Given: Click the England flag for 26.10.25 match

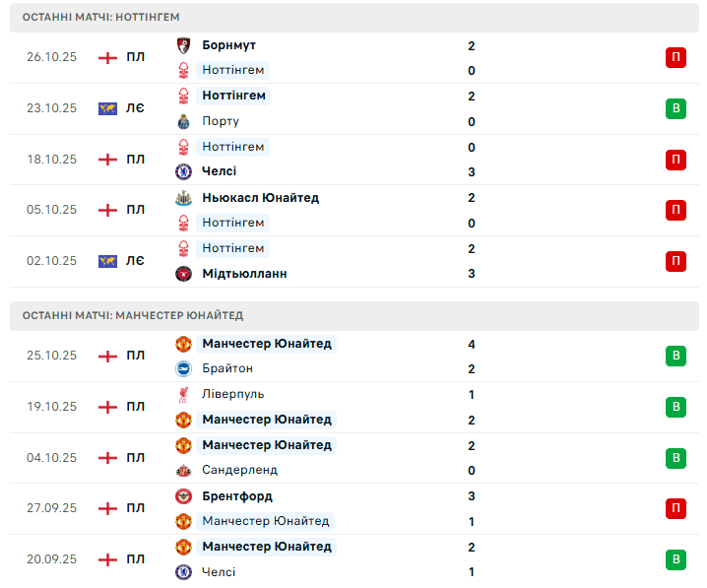Looking at the screenshot, I should tap(107, 57).
